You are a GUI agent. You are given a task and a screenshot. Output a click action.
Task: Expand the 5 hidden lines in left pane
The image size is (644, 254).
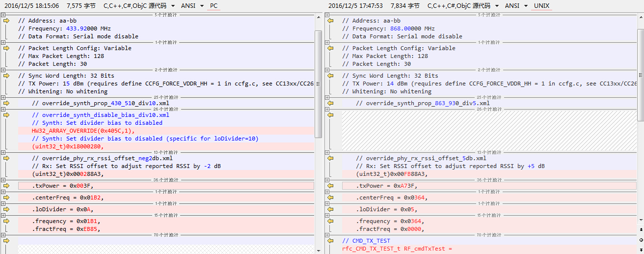tap(3, 15)
